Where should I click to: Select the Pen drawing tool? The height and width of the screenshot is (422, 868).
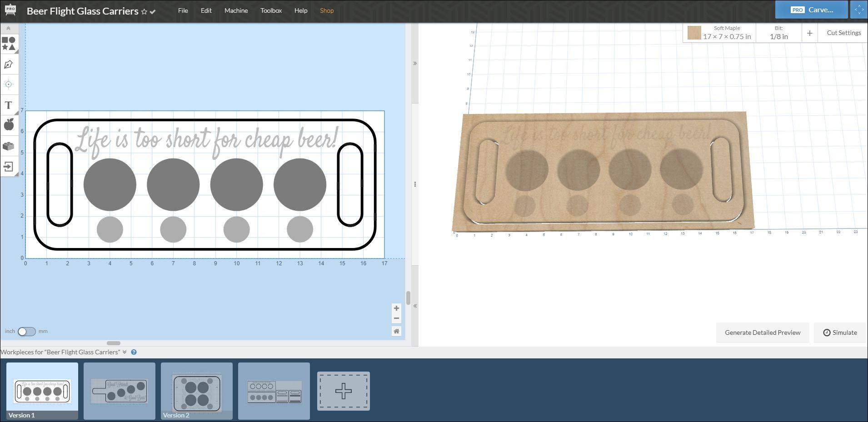pos(9,65)
